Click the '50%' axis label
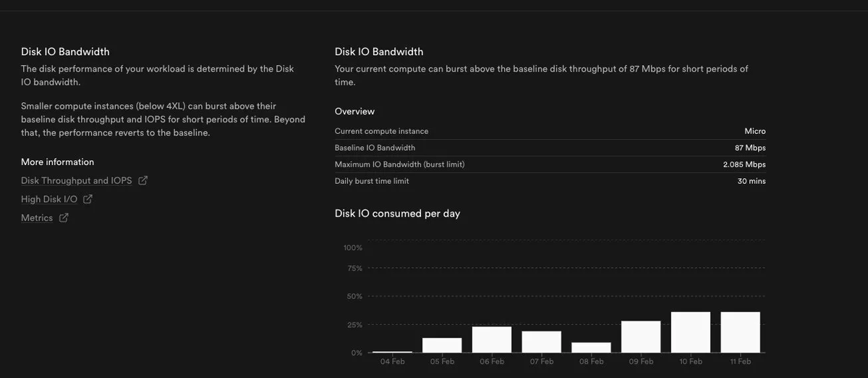 354,296
